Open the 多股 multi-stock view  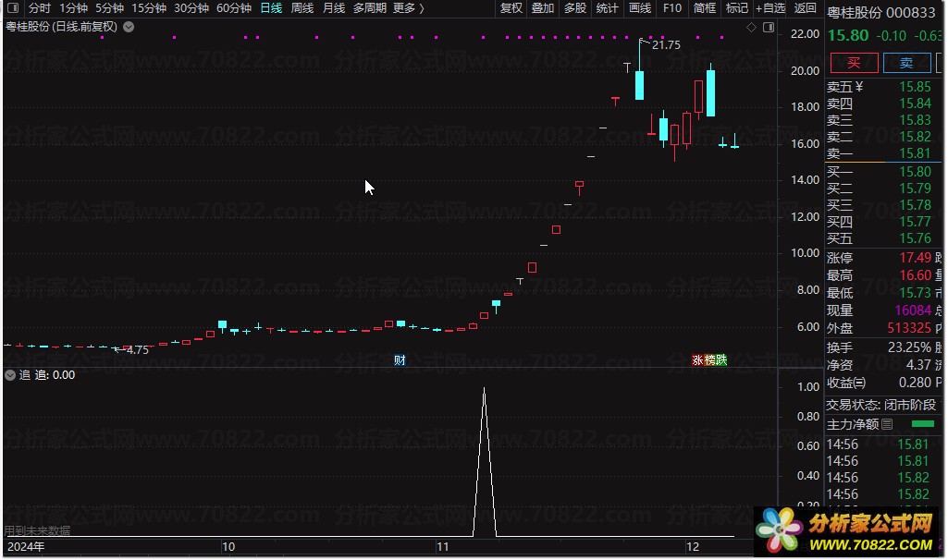[x=575, y=7]
